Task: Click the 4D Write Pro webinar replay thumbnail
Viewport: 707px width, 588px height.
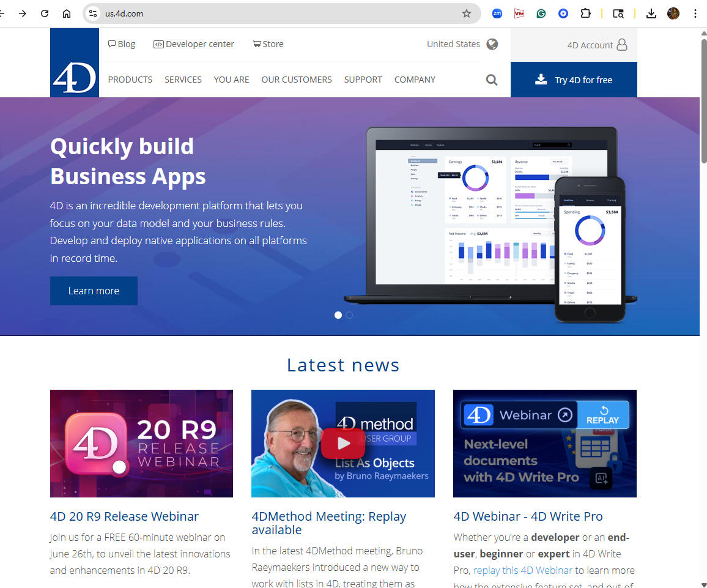Action: coord(545,444)
